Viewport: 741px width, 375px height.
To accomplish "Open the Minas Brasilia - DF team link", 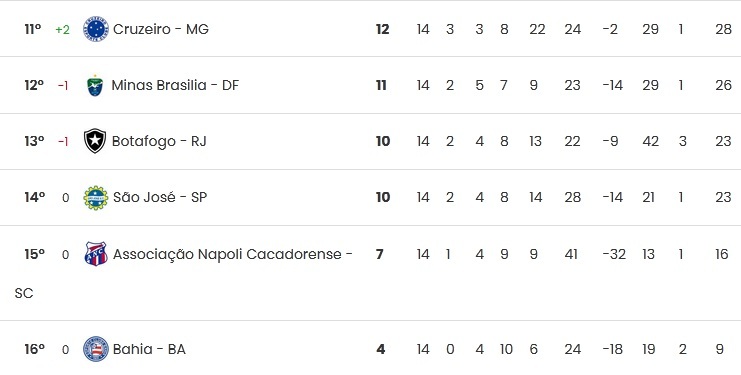I will pos(175,85).
